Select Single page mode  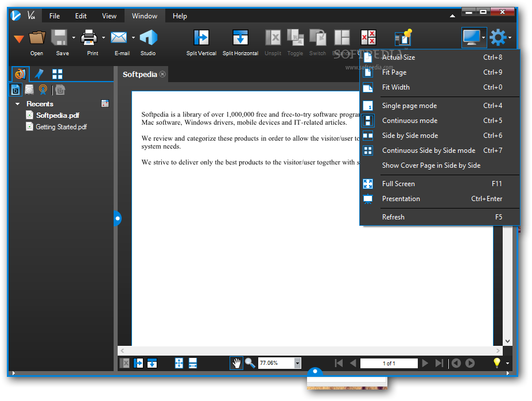pos(440,106)
